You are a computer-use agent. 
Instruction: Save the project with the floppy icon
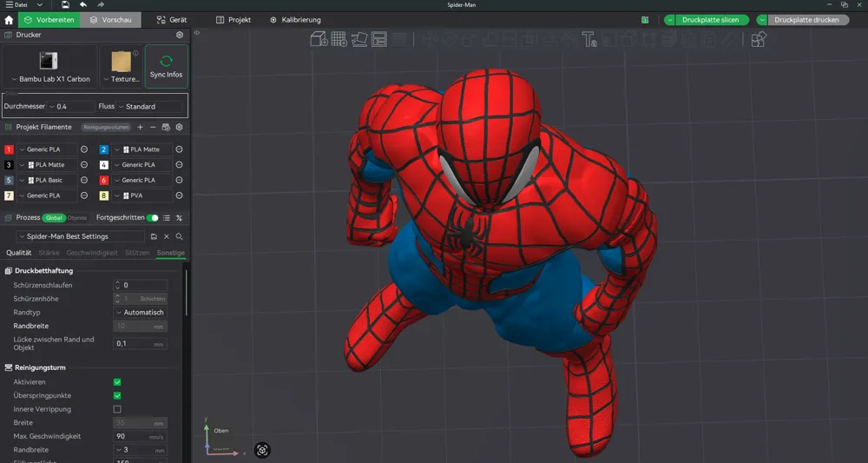click(x=65, y=5)
